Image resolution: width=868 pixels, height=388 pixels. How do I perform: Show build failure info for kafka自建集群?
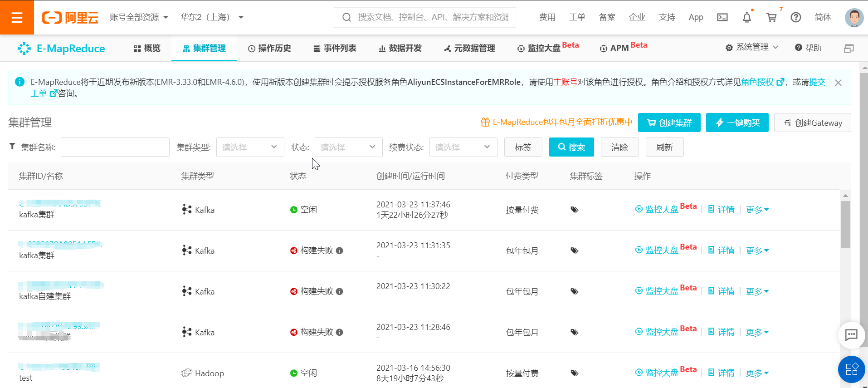(x=340, y=291)
